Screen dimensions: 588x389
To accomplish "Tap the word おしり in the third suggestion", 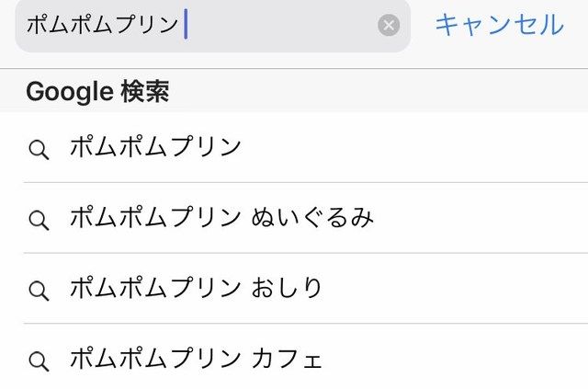I will tap(287, 288).
